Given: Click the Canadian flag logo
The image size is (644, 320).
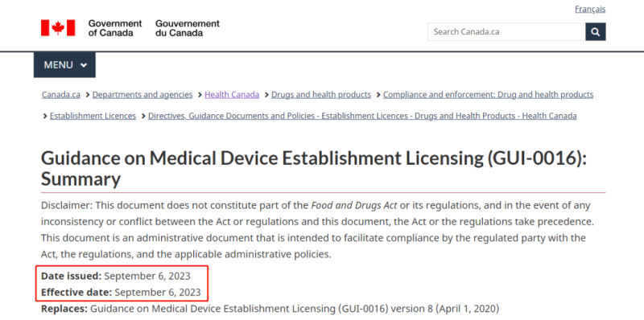Looking at the screenshot, I should click(x=58, y=28).
